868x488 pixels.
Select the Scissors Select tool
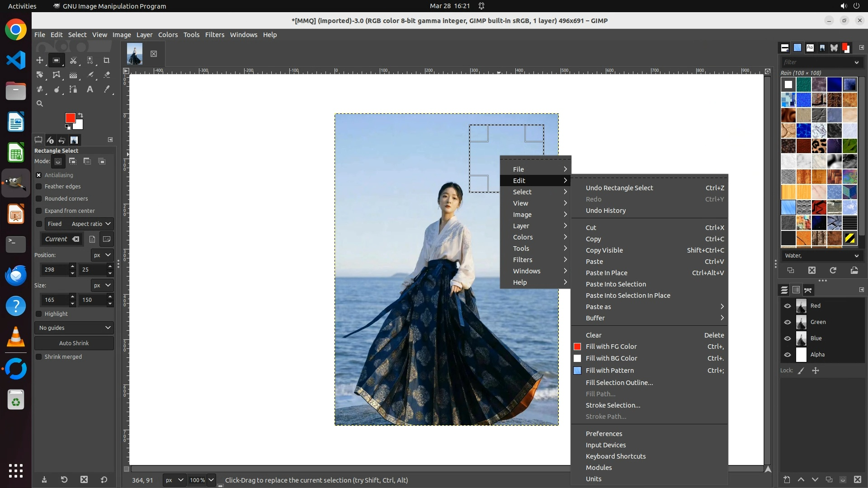tap(73, 60)
